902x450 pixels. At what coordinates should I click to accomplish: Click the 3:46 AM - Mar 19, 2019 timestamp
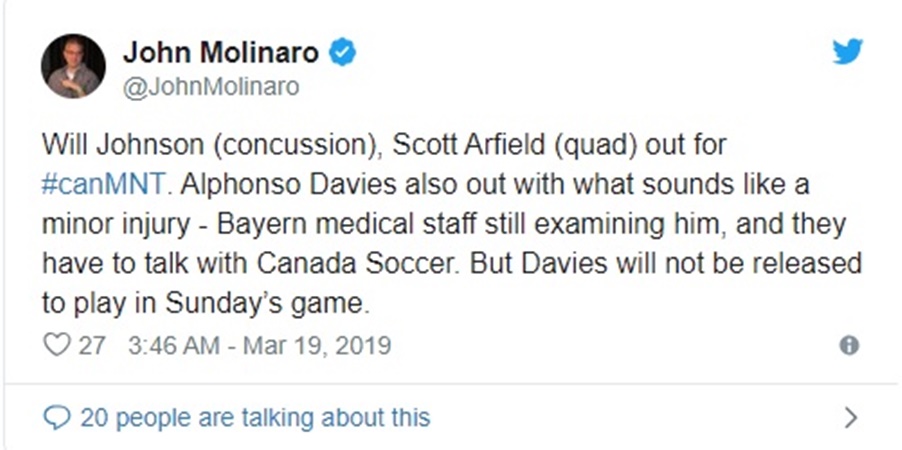coord(260,346)
